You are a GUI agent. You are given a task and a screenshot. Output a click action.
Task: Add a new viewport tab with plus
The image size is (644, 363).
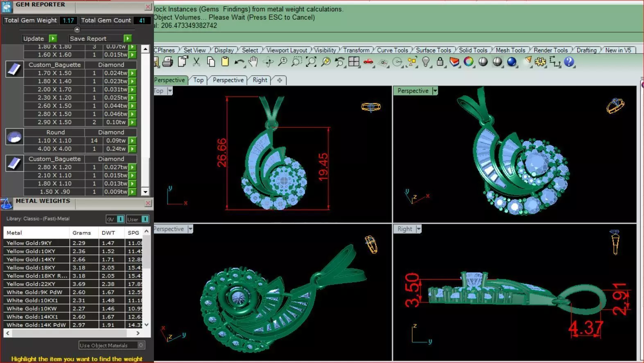point(280,80)
